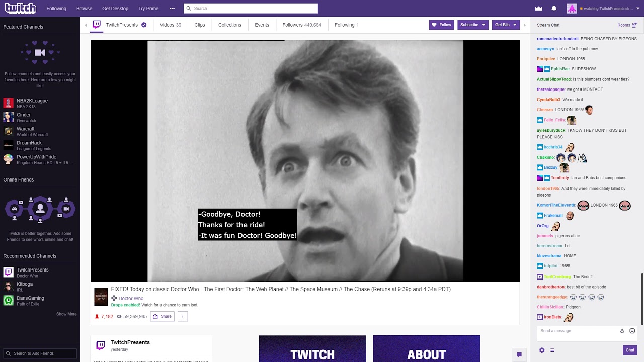644x362 pixels.
Task: Open the Following 1 tab
Action: tap(347, 25)
